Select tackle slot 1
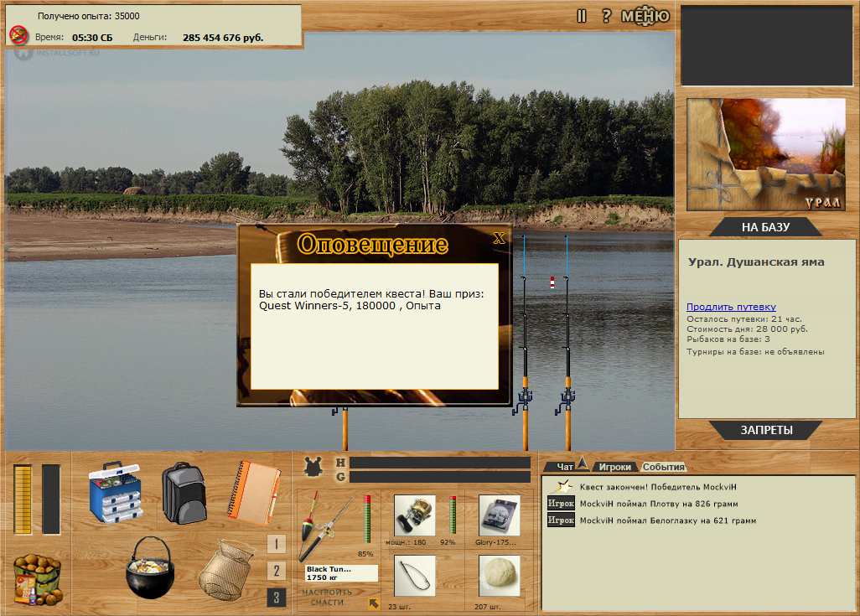Viewport: 860px width, 616px height. 277,544
